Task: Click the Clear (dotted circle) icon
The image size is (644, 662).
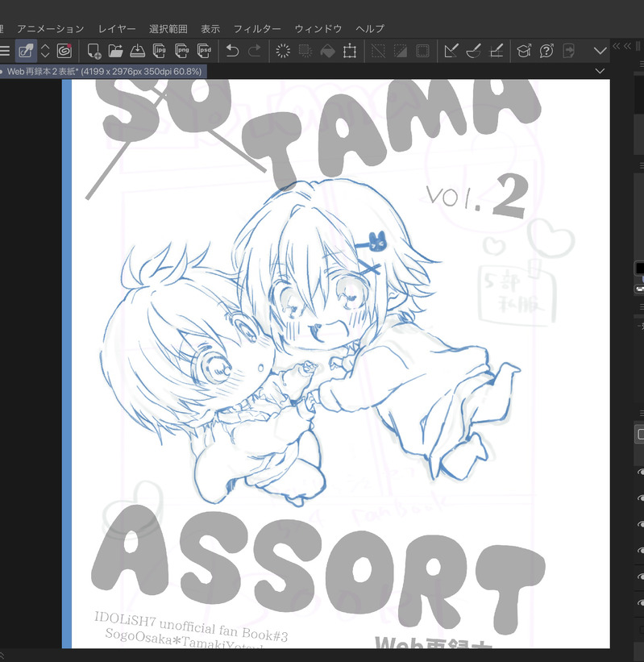Action: tap(283, 51)
